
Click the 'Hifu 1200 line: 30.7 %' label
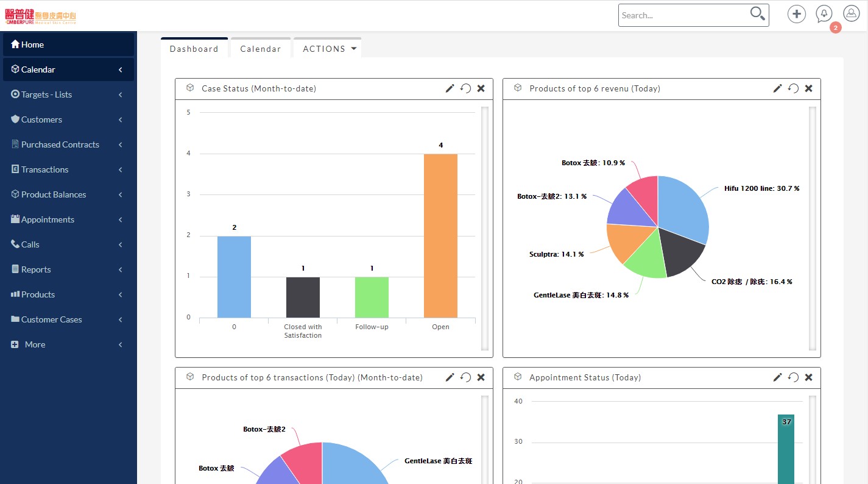pyautogui.click(x=761, y=189)
